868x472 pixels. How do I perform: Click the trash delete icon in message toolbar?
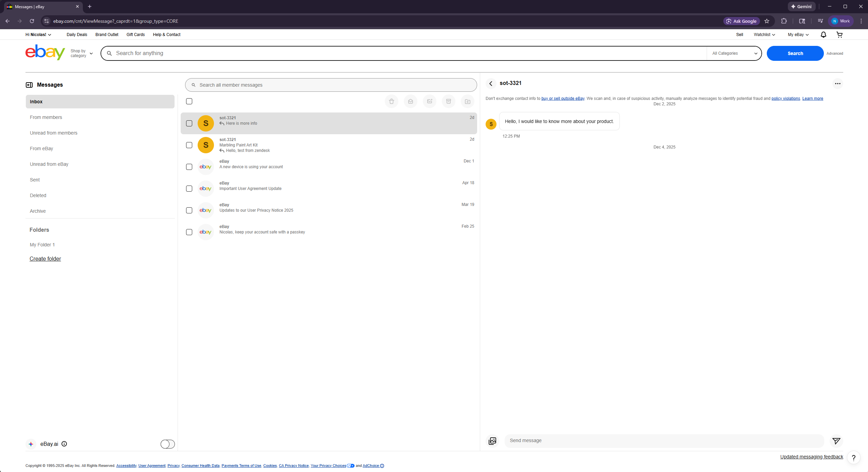click(391, 101)
